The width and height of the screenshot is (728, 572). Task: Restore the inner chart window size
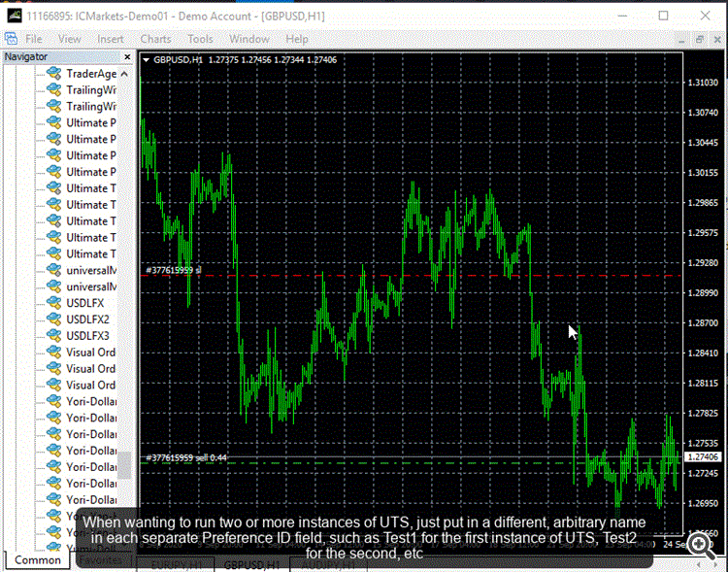coord(700,40)
